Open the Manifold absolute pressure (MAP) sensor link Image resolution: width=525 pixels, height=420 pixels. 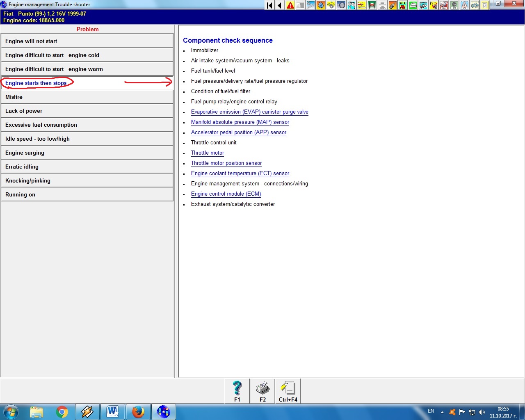click(240, 122)
